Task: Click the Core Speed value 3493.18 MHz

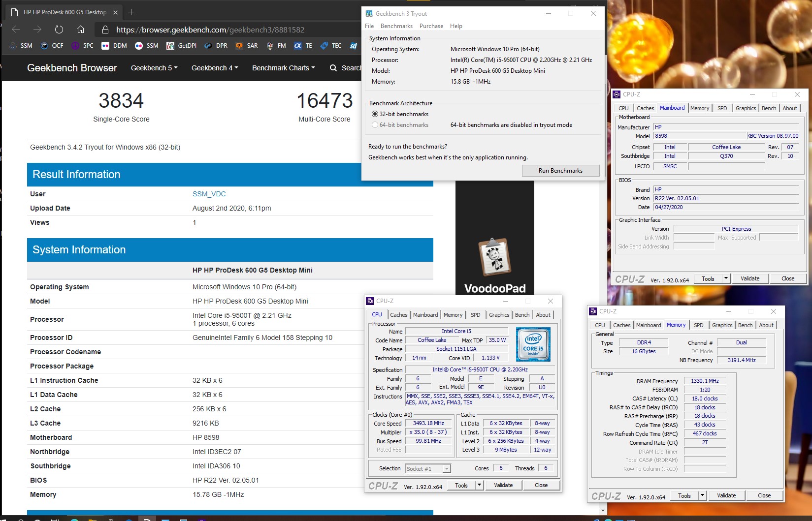Action: point(428,423)
